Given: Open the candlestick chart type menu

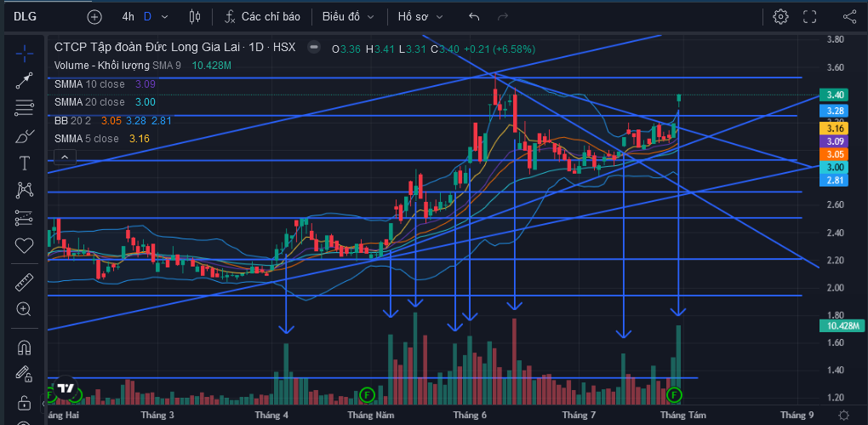Looking at the screenshot, I should 195,17.
